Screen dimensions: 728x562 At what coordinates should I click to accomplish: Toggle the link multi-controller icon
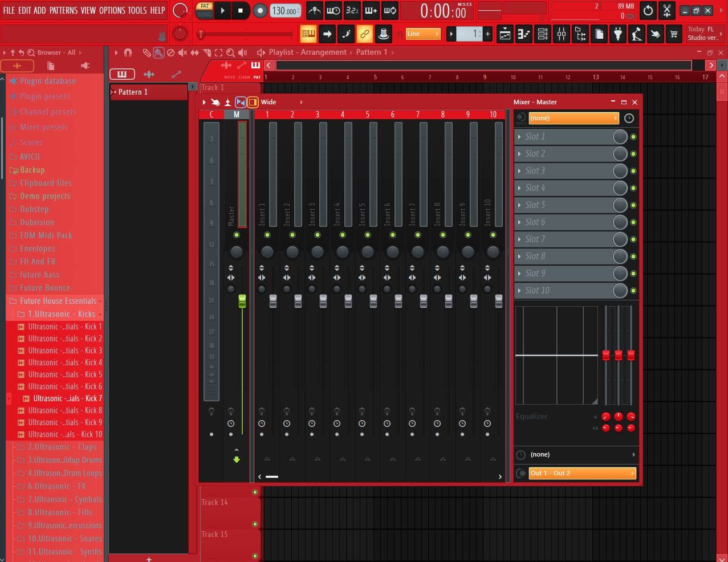point(364,34)
